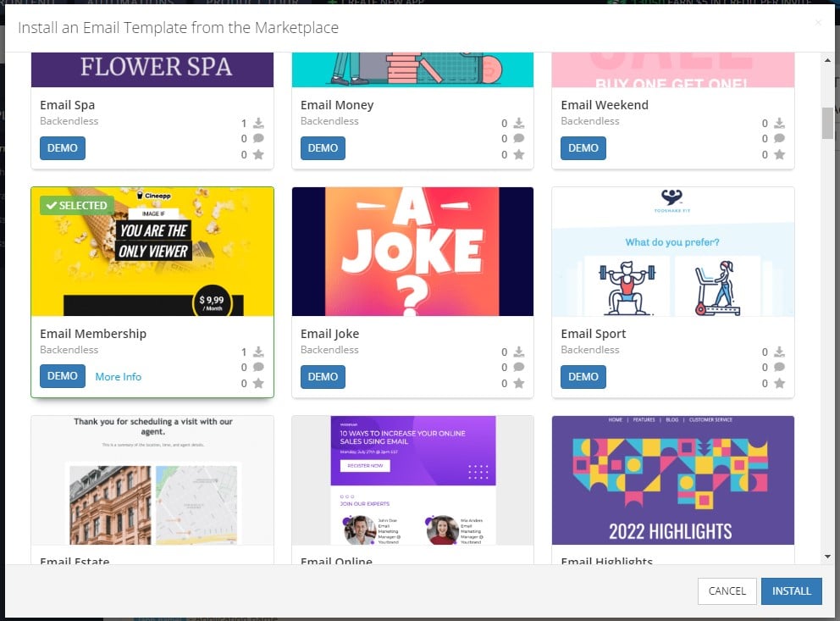Click star icon on Email Joke card
Viewport: 840px width, 621px height.
tap(518, 383)
